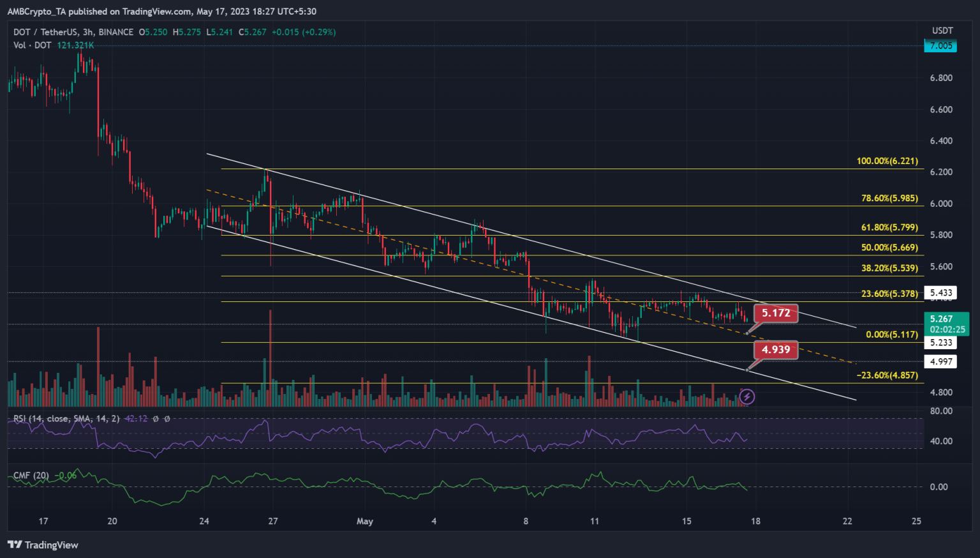Select the CMF (20) indicator legend
The width and height of the screenshot is (980, 558).
coord(31,476)
